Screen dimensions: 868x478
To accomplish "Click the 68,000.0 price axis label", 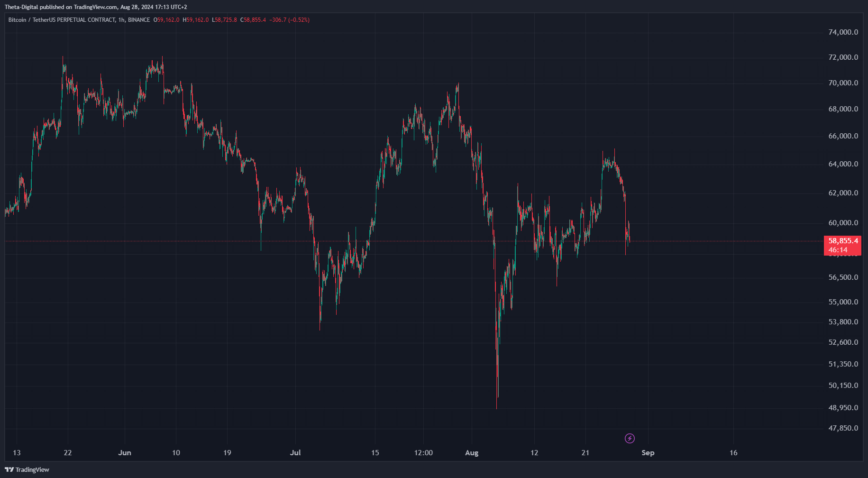I will pyautogui.click(x=843, y=109).
